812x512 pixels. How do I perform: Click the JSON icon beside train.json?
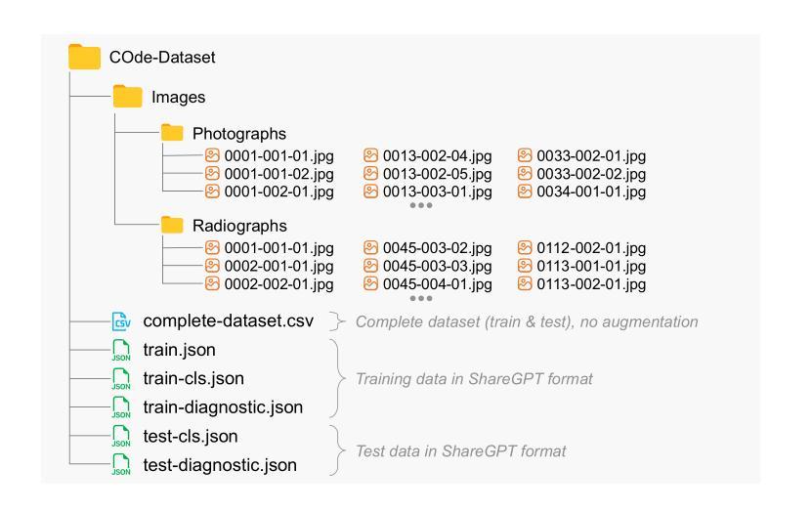tap(120, 350)
